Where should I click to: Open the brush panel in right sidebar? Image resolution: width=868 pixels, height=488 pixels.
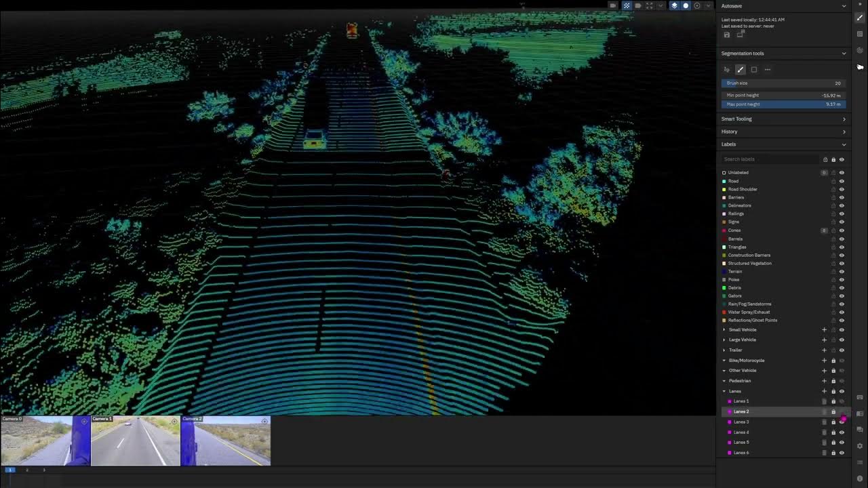point(860,18)
